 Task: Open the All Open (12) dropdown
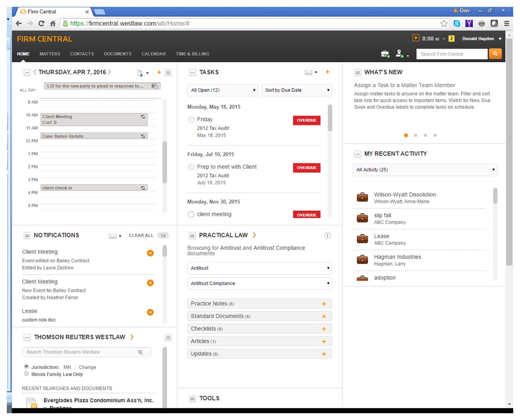point(222,90)
